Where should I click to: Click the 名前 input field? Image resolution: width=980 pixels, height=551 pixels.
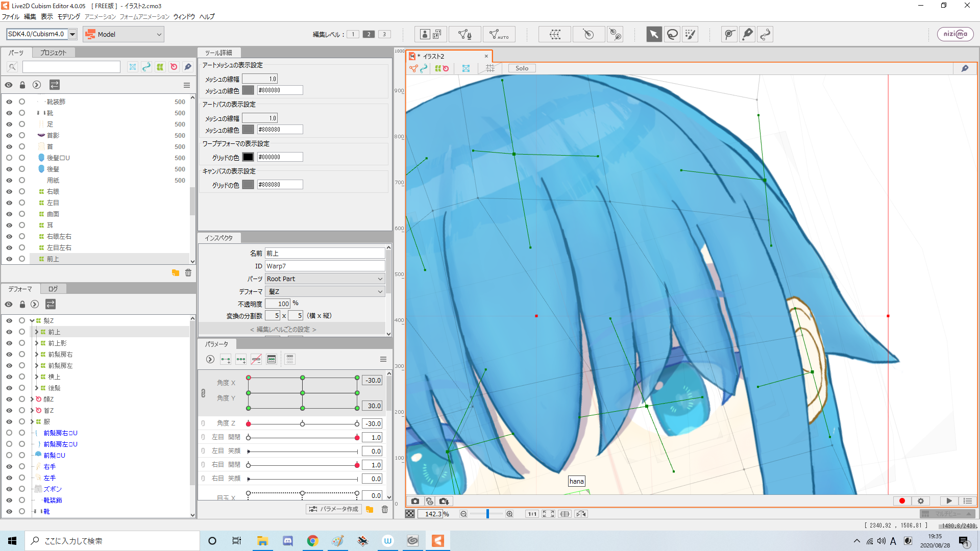[325, 253]
